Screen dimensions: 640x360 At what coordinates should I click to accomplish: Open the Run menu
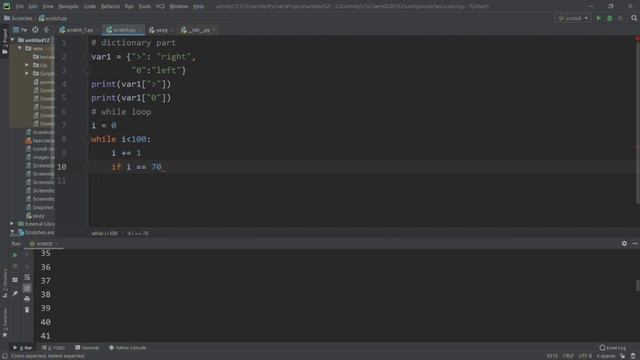(129, 7)
